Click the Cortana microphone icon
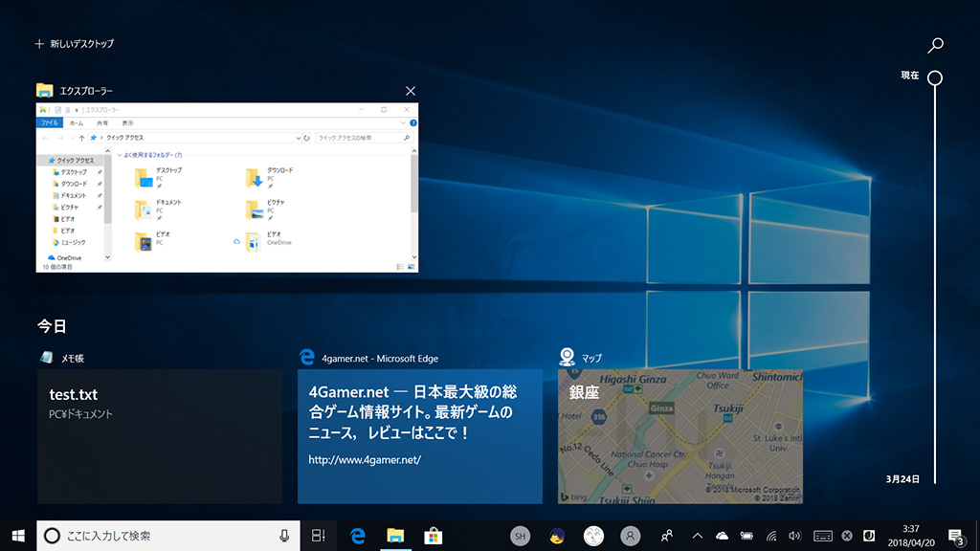 pyautogui.click(x=284, y=536)
